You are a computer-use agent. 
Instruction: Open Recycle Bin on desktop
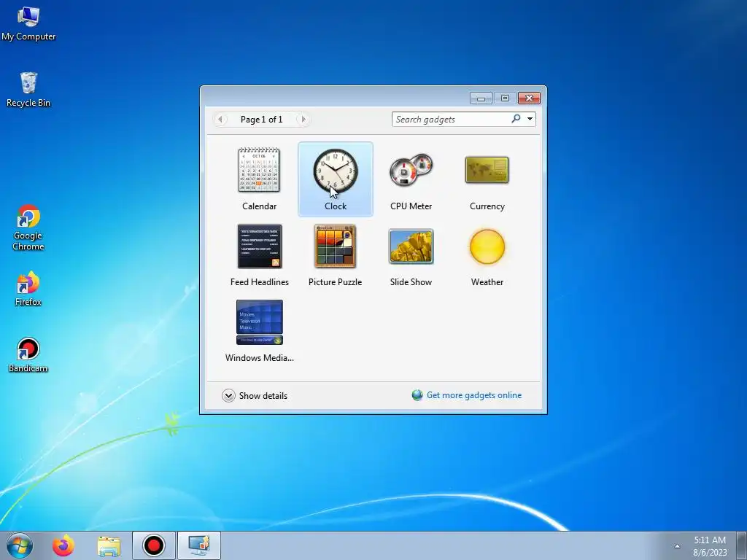(28, 90)
